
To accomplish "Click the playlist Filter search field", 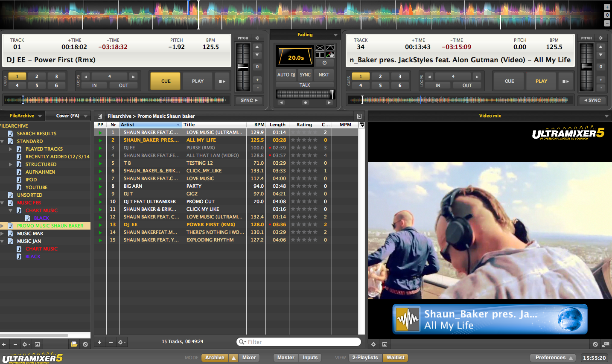I will (299, 342).
